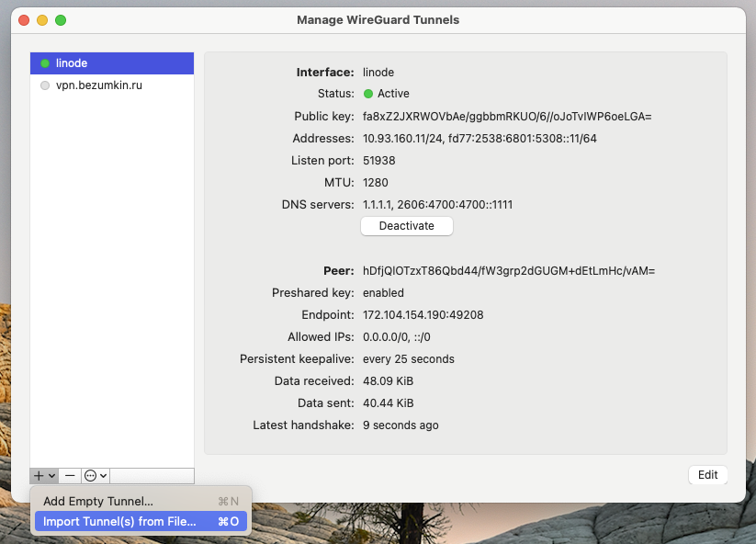This screenshot has height=544, width=756.
Task: Choose Add Empty Tunnel… menu item
Action: pyautogui.click(x=141, y=501)
